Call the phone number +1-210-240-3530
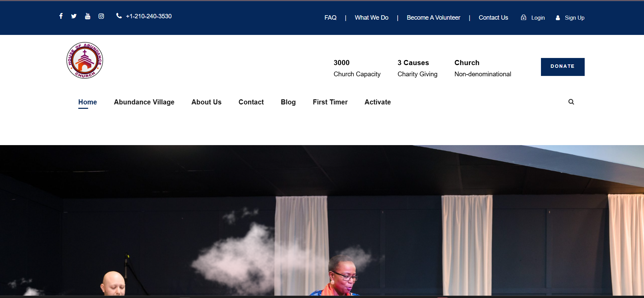Image resolution: width=644 pixels, height=298 pixels. (148, 16)
